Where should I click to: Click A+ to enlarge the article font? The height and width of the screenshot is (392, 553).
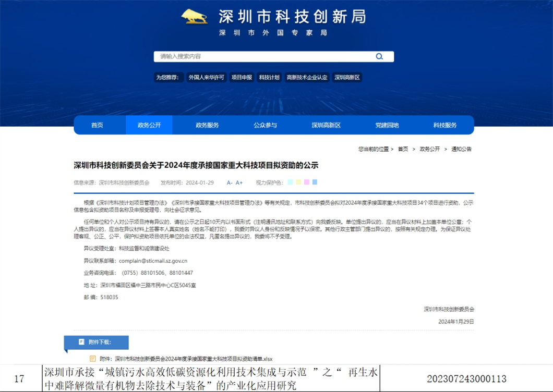(x=238, y=182)
